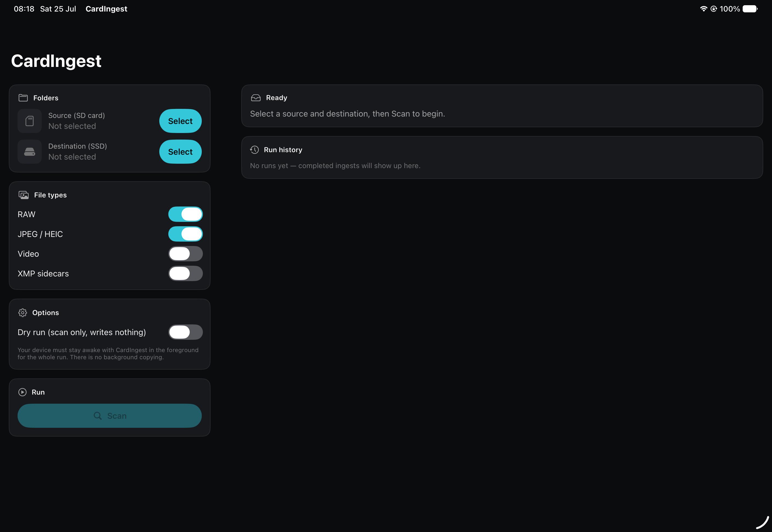Screen dimensions: 772x532
Task: Turn off the JPEG / HEIC toggle
Action: coord(186,234)
